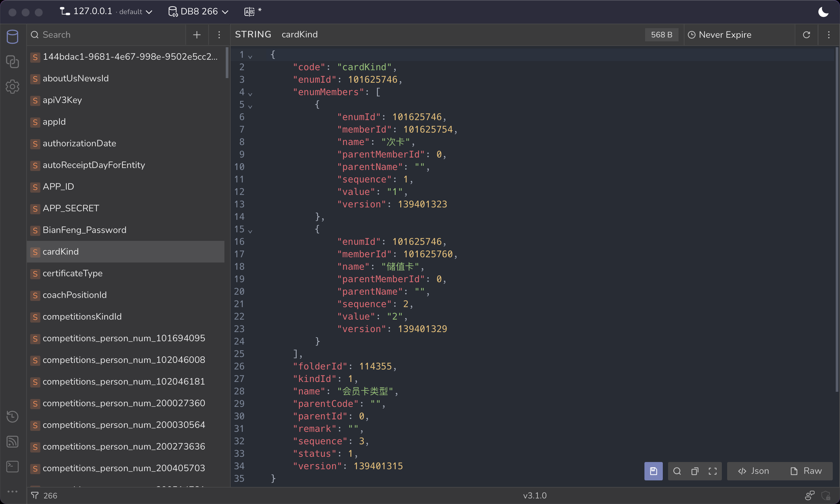Open the multi-tab copy icon in sidebar
The width and height of the screenshot is (840, 504).
12,61
